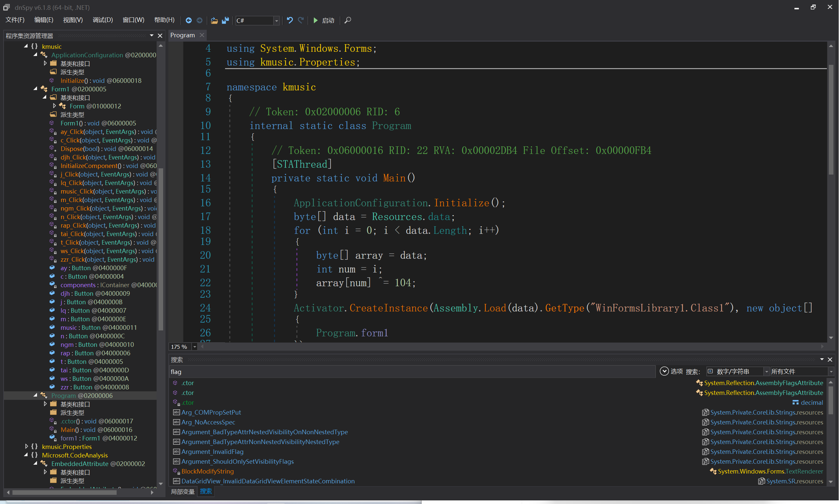
Task: Select the form1 : Form1 field item
Action: [99, 438]
